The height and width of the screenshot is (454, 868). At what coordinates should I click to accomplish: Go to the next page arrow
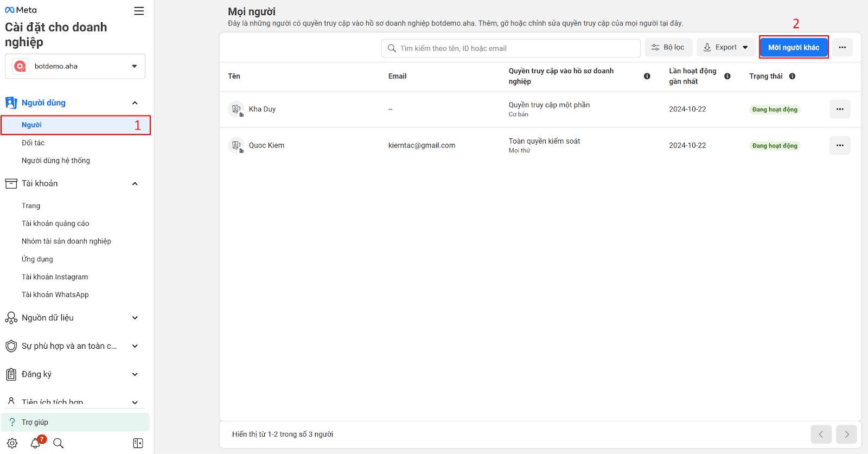(846, 434)
